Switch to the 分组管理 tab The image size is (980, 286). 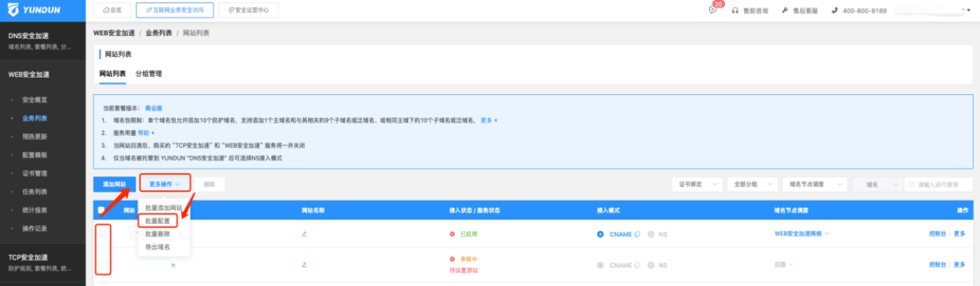pyautogui.click(x=149, y=74)
